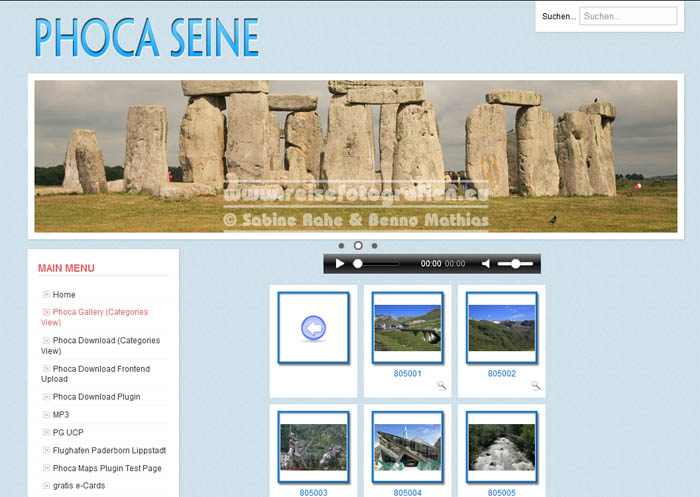Select the middle slideshow dot indicator
The height and width of the screenshot is (497, 700).
[x=358, y=245]
